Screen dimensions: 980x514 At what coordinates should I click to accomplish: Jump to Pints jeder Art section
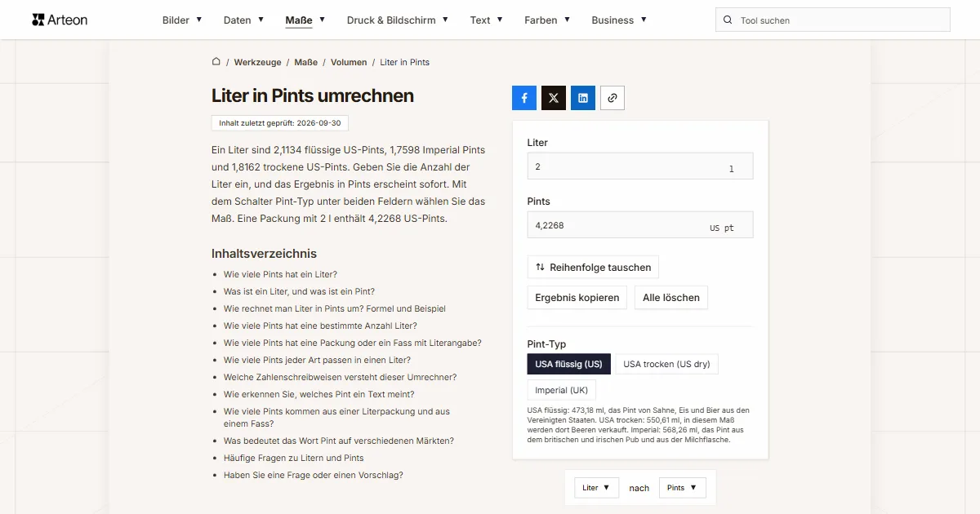point(317,360)
